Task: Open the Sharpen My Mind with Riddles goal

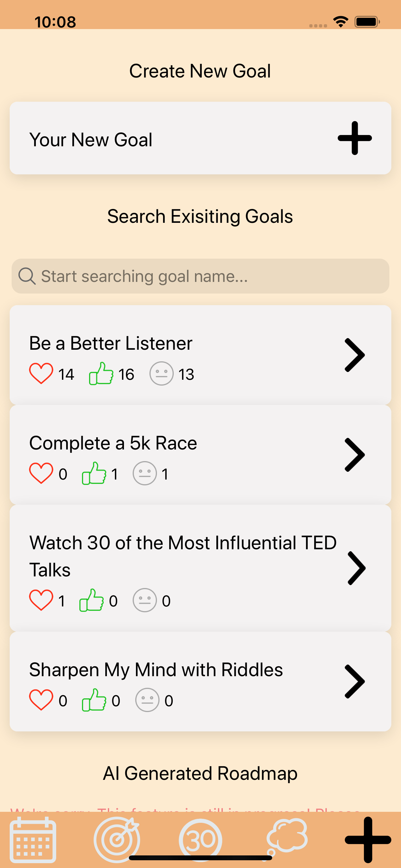Action: click(x=355, y=681)
